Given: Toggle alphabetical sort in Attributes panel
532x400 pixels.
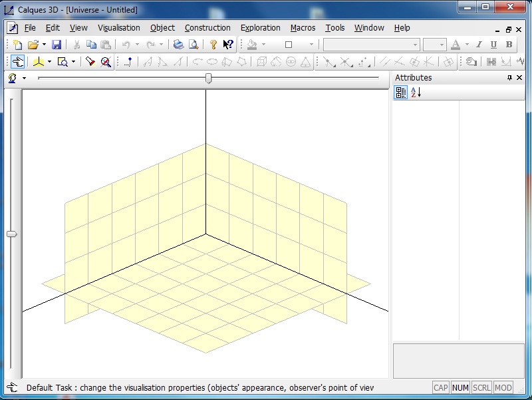Looking at the screenshot, I should (415, 93).
